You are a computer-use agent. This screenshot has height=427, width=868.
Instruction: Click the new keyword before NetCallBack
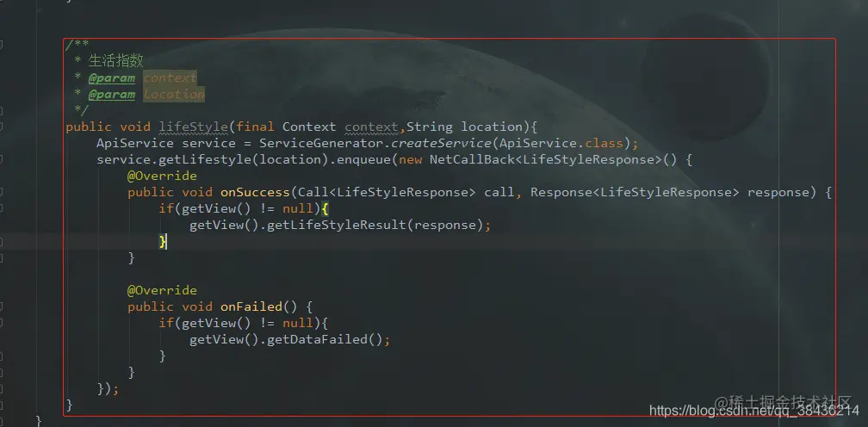[410, 160]
